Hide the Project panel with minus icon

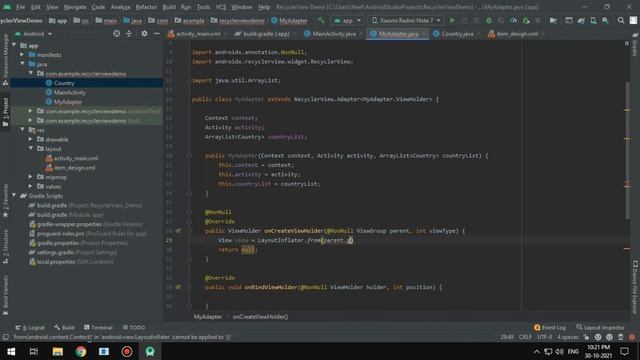point(156,34)
